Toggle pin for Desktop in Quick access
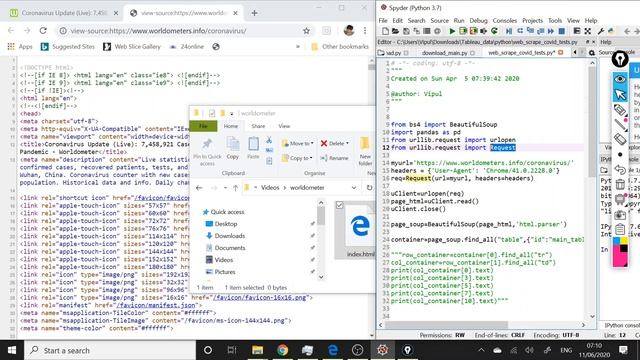640x360 pixels. pyautogui.click(x=312, y=224)
